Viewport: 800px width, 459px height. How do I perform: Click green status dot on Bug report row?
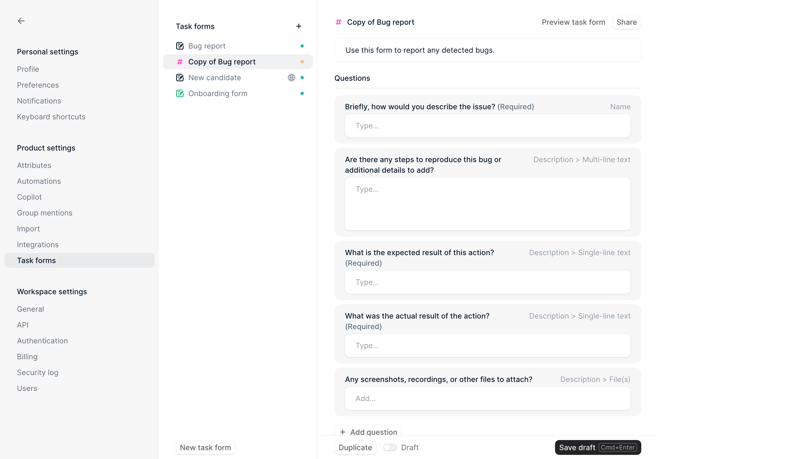(x=302, y=46)
